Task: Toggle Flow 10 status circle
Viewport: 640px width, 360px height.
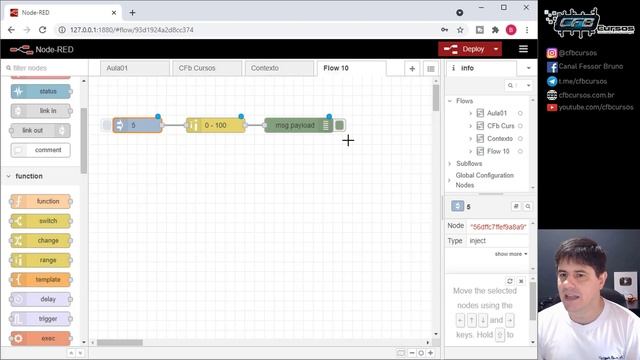Action: click(520, 151)
